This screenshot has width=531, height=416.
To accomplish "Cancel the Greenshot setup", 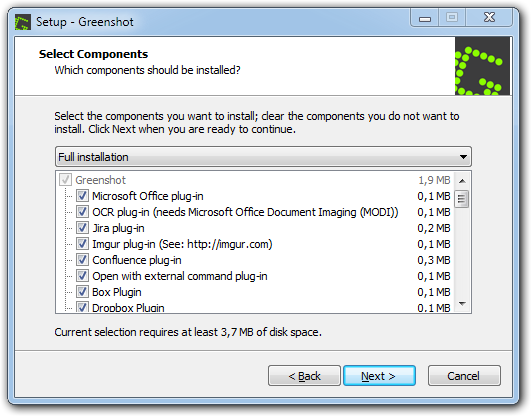I will point(464,376).
